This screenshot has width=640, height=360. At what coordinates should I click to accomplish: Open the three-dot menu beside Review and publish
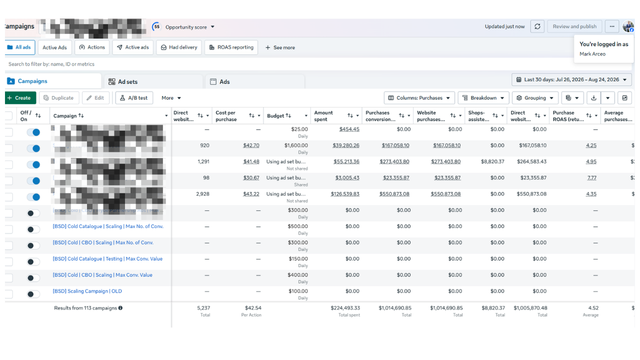point(612,27)
